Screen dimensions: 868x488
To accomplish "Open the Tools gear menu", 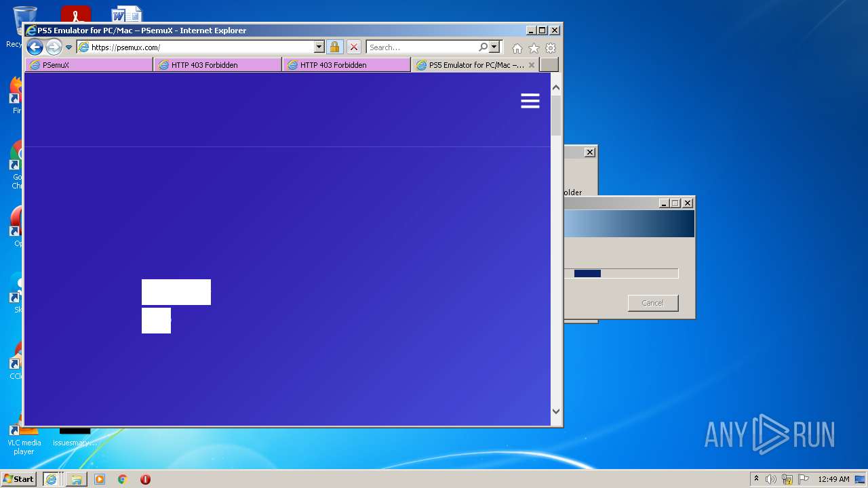I will click(551, 48).
